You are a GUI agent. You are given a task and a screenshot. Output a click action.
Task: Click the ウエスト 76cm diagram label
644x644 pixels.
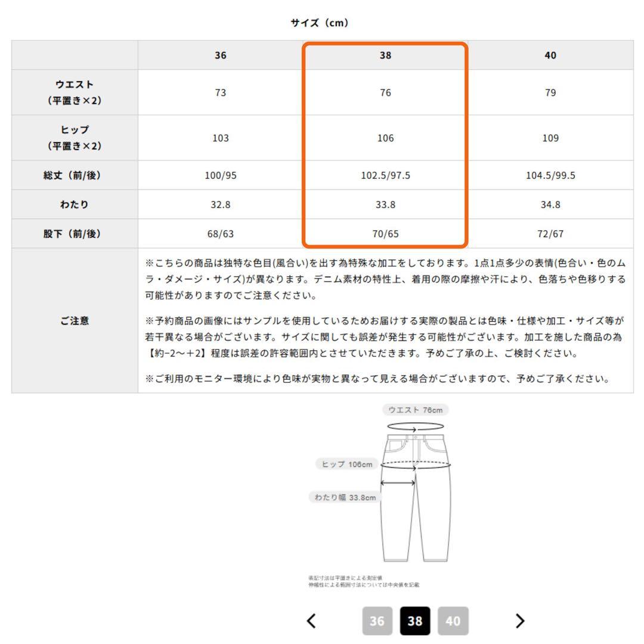pyautogui.click(x=416, y=410)
